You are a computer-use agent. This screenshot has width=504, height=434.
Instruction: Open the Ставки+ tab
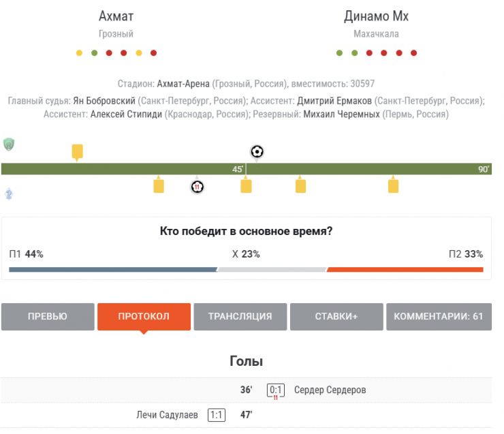336,316
